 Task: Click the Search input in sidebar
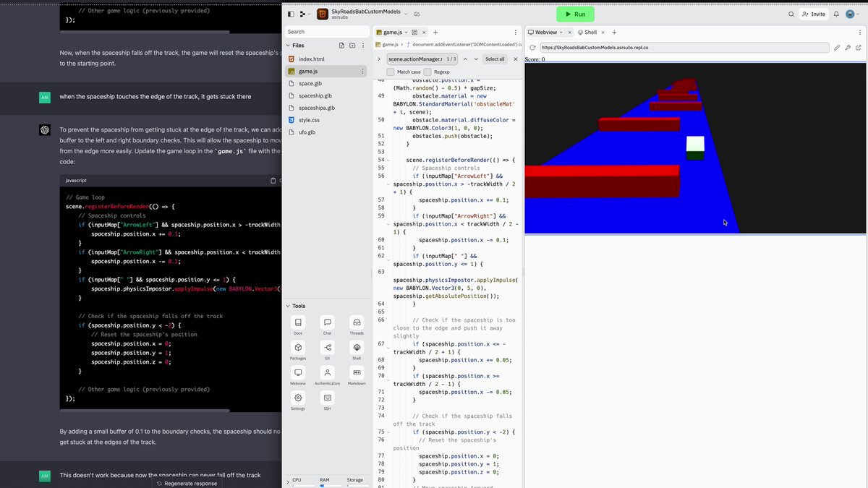(x=327, y=32)
